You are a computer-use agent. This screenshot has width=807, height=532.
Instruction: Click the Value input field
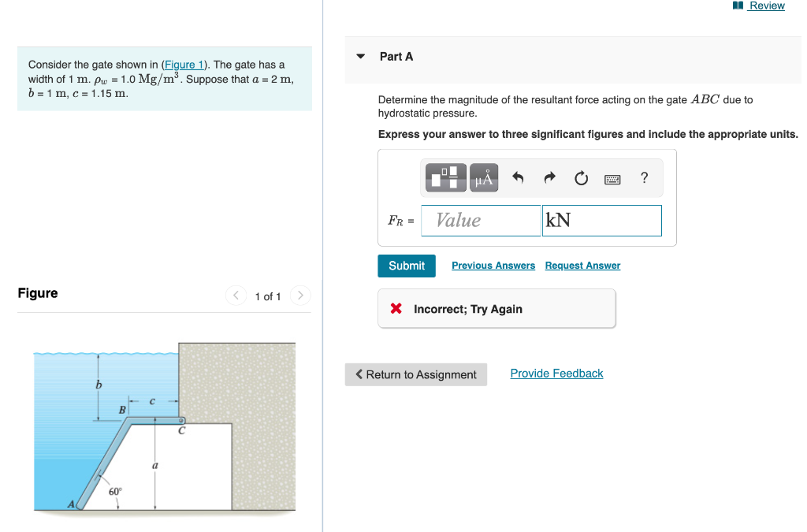pos(480,221)
